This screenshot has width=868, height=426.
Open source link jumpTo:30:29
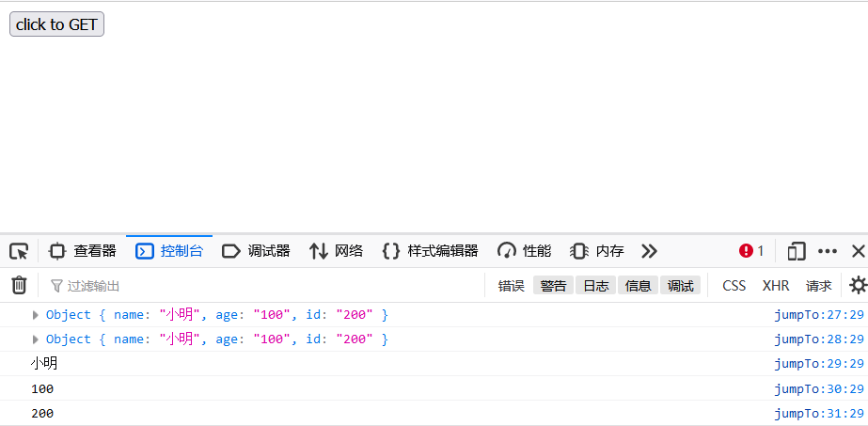point(819,388)
